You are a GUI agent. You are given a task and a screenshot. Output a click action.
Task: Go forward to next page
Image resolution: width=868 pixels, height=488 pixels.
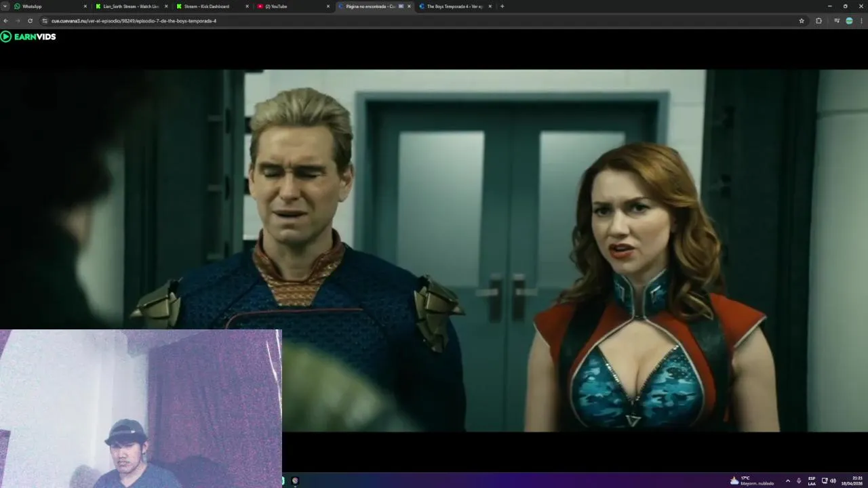tap(18, 21)
